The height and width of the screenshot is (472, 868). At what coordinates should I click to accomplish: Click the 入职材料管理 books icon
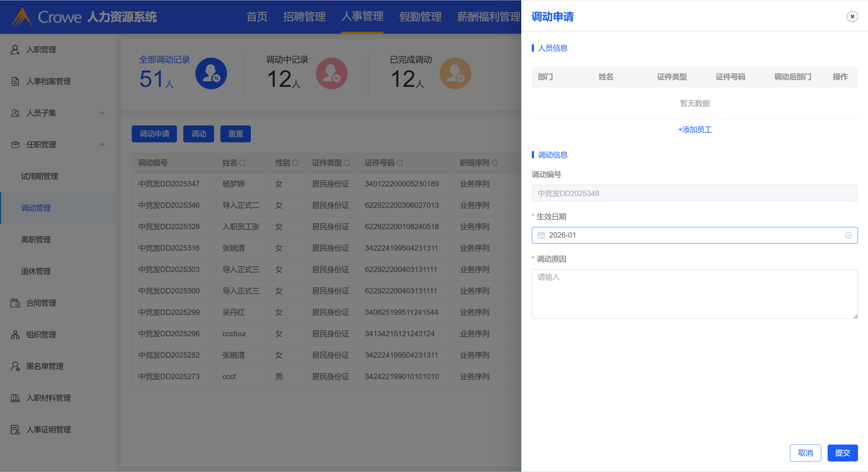tap(15, 398)
